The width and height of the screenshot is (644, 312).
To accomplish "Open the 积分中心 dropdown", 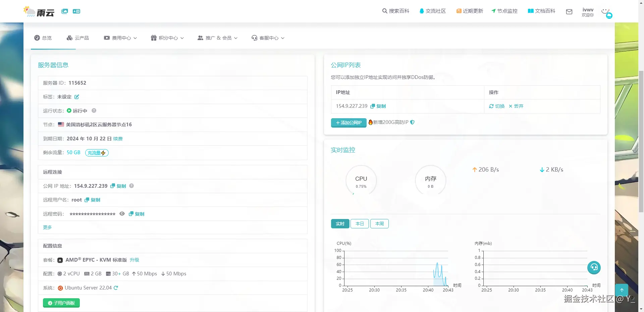I will tap(167, 38).
